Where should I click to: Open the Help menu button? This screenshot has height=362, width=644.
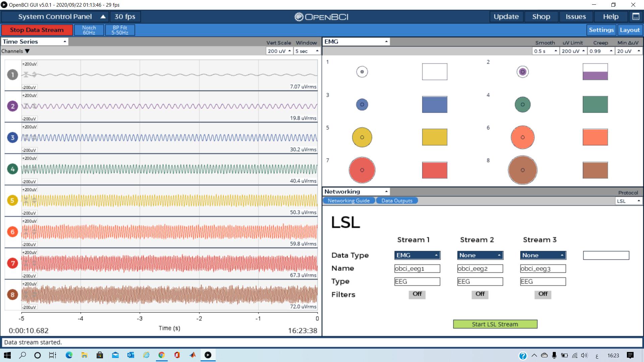pos(610,16)
